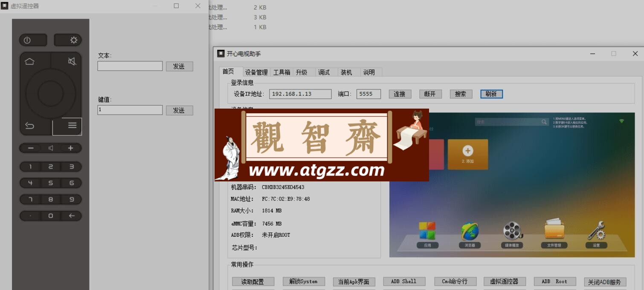Click number 5 key on remote
The image size is (644, 290).
tap(51, 183)
